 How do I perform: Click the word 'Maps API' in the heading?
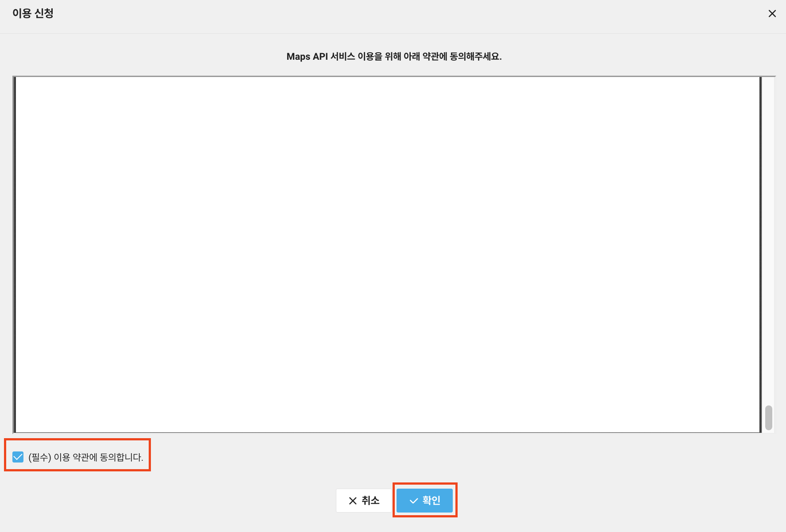pyautogui.click(x=307, y=57)
